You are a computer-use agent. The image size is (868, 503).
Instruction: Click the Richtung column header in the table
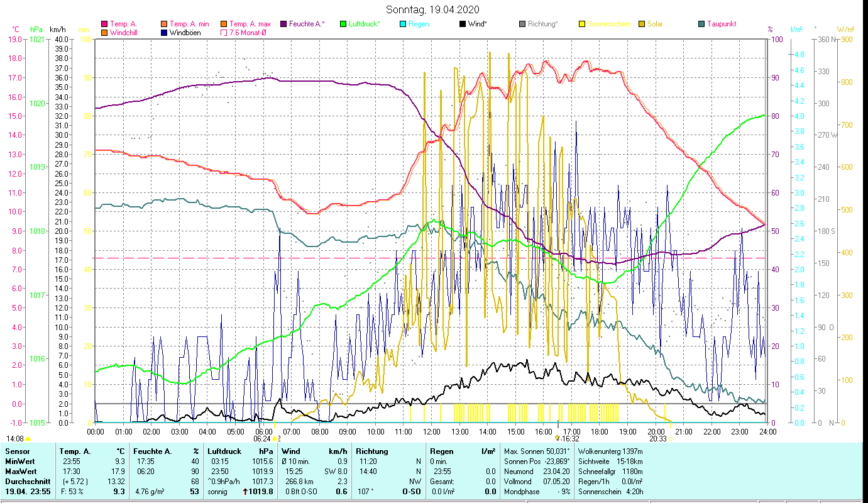pyautogui.click(x=372, y=451)
